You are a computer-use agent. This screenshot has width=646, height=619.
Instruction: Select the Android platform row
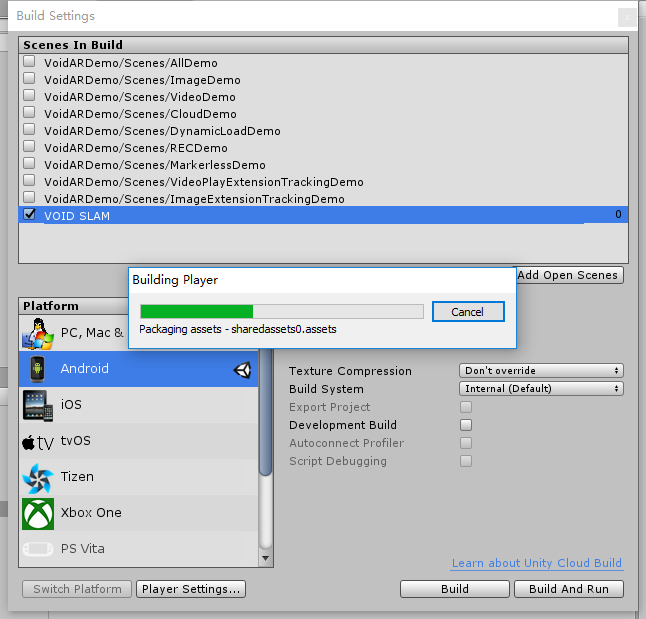click(138, 369)
